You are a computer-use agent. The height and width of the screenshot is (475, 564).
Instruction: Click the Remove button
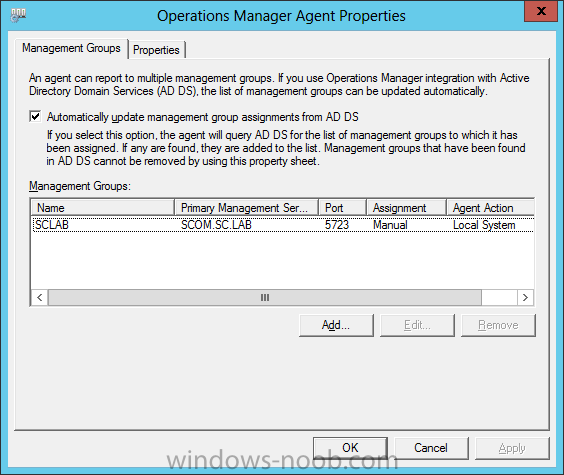click(498, 325)
